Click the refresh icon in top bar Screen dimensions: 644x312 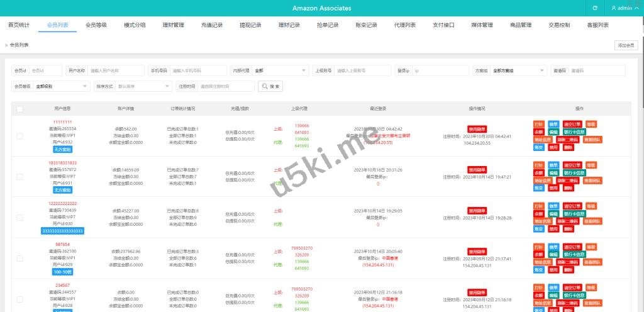click(595, 8)
